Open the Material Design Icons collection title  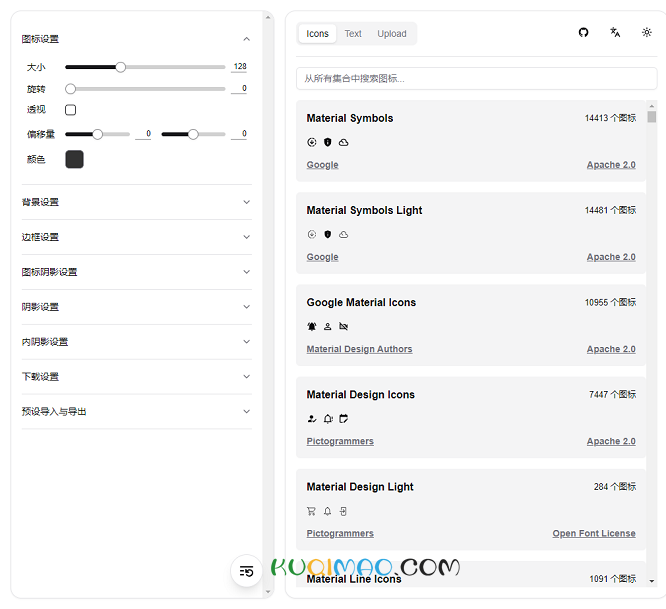click(x=360, y=395)
